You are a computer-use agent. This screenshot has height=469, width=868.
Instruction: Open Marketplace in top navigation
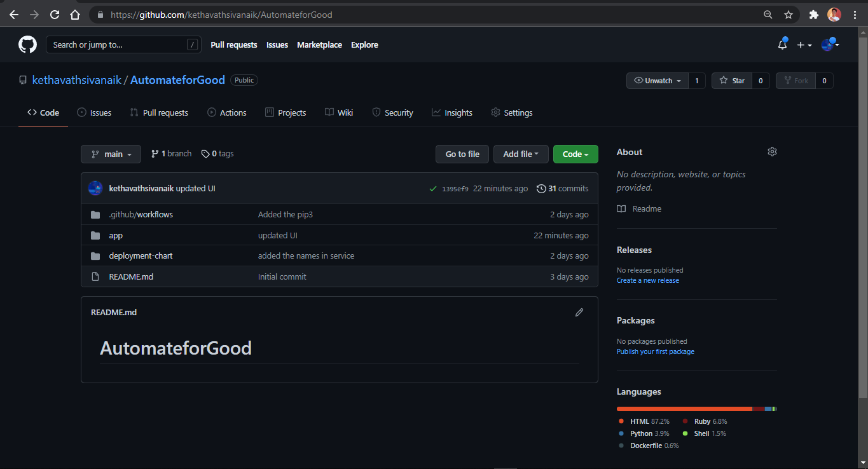click(319, 44)
